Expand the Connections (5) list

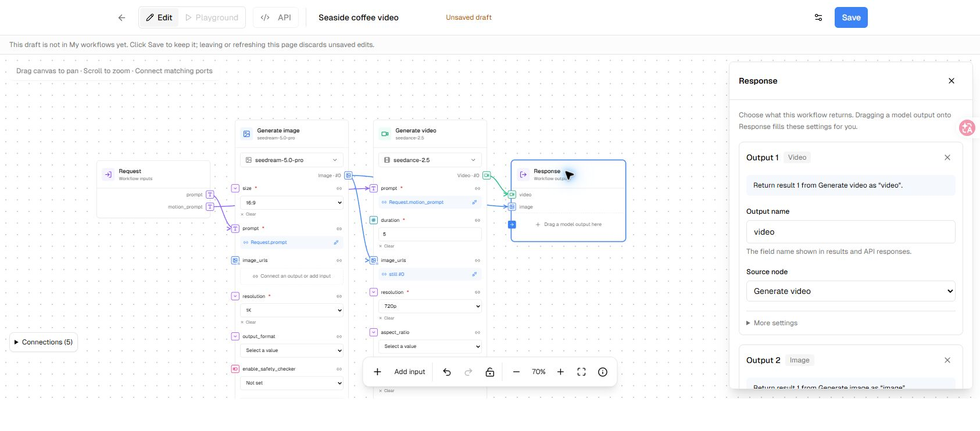tap(44, 342)
